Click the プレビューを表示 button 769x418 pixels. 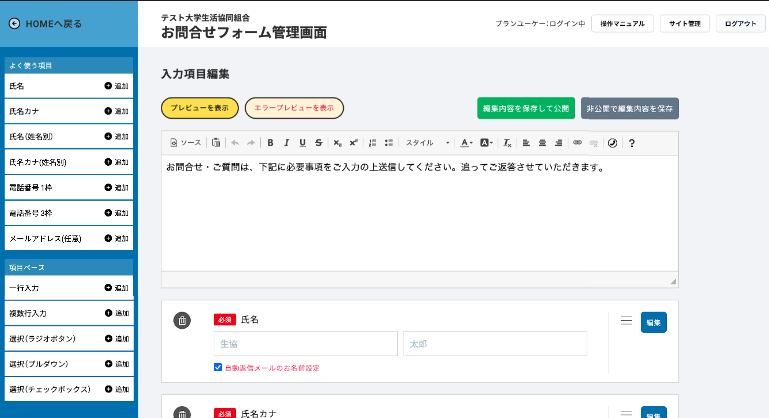coord(199,108)
